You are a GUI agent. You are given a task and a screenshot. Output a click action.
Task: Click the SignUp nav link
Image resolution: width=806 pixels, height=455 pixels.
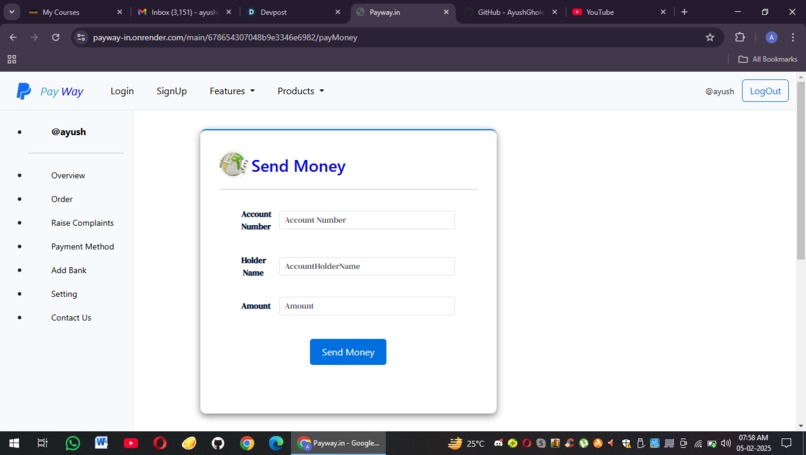pos(172,91)
